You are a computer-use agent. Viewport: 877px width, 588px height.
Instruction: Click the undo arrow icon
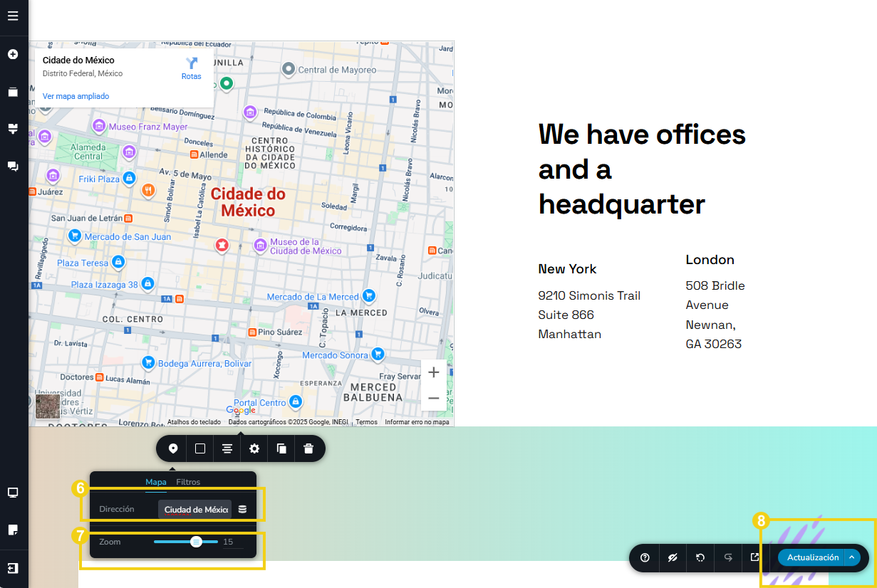point(700,557)
